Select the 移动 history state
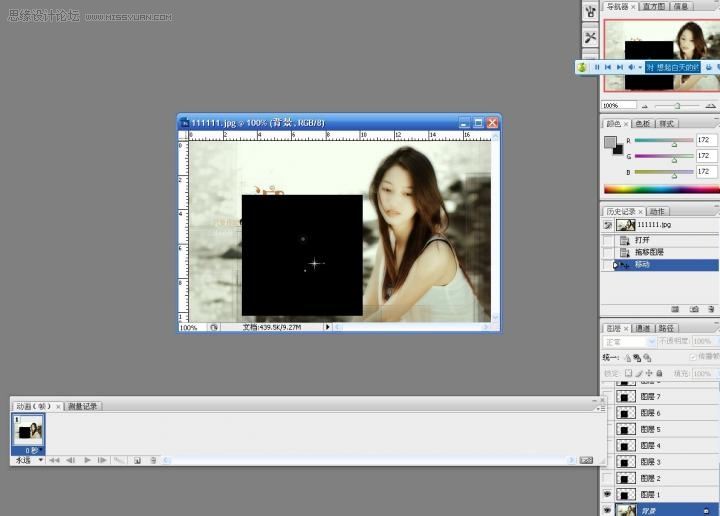Image resolution: width=720 pixels, height=516 pixels. pyautogui.click(x=667, y=264)
